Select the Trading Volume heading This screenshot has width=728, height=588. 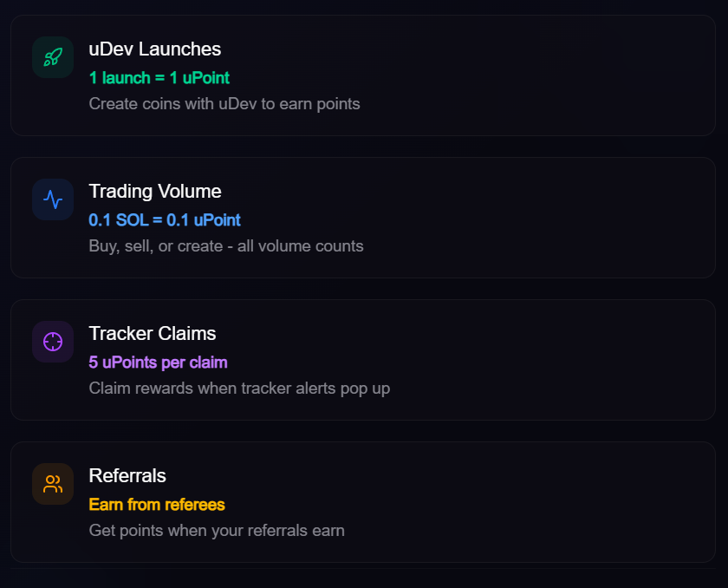coord(155,192)
